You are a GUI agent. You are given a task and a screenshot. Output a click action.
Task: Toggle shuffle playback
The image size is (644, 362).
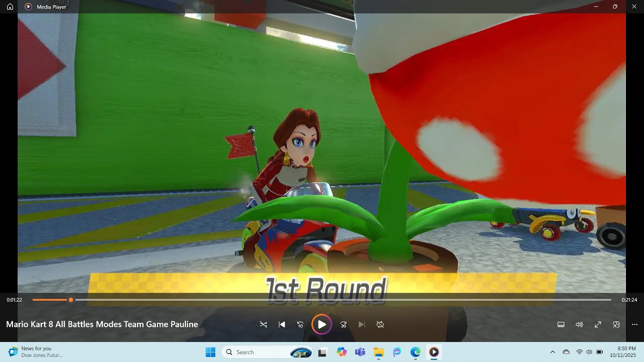click(263, 324)
